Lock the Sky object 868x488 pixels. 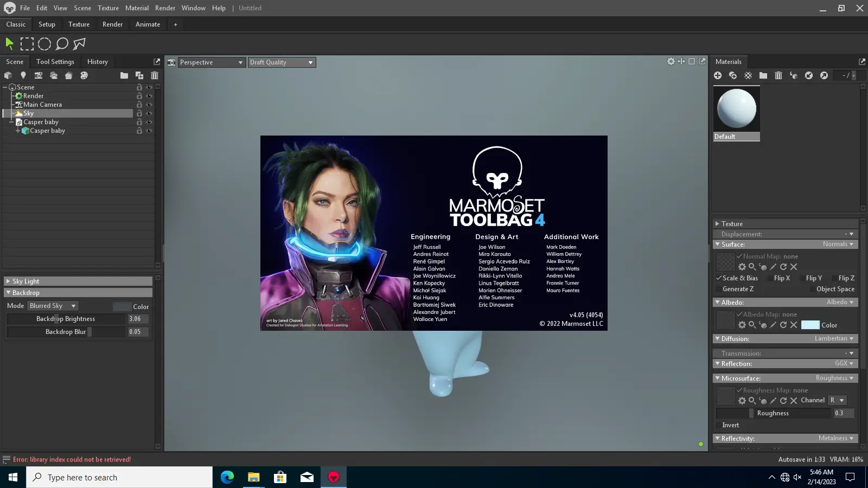pos(139,113)
